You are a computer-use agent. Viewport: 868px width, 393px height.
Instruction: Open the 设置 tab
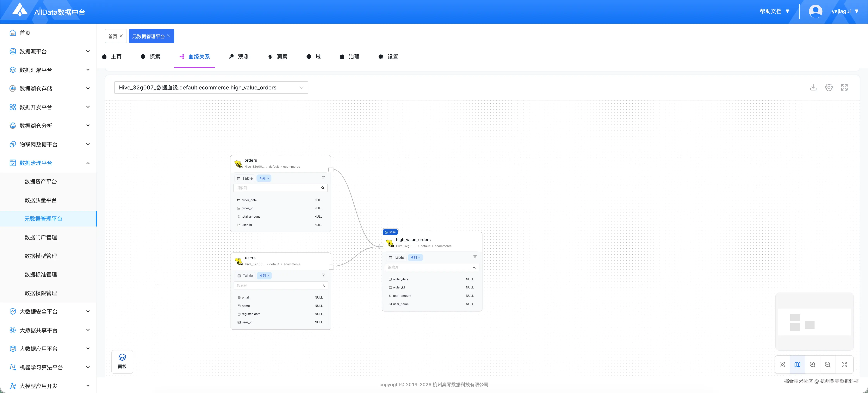(x=388, y=57)
